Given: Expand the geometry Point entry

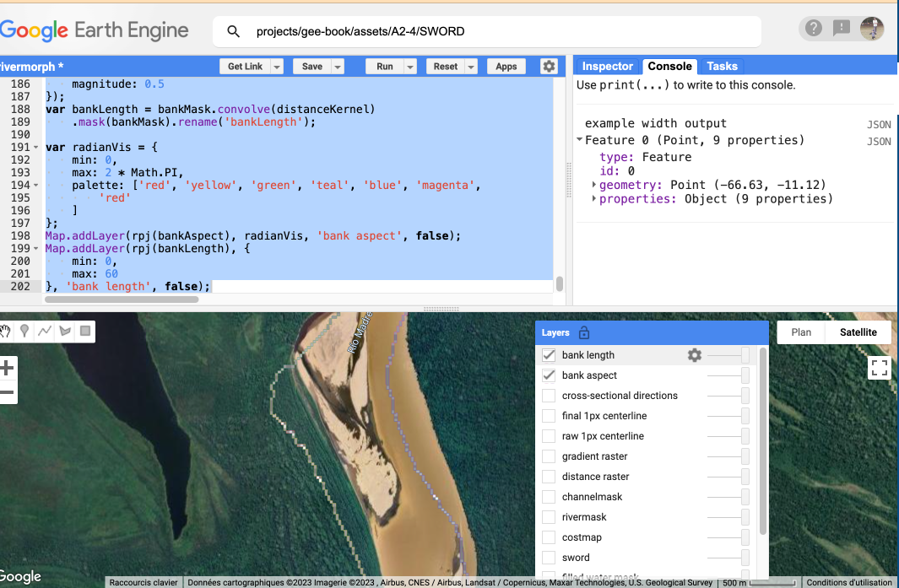Looking at the screenshot, I should 594,185.
